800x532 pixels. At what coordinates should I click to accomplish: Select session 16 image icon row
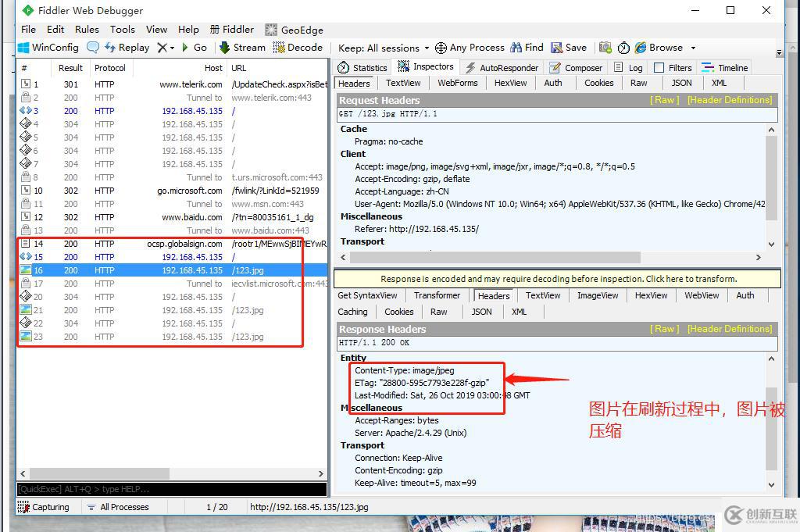pos(25,270)
